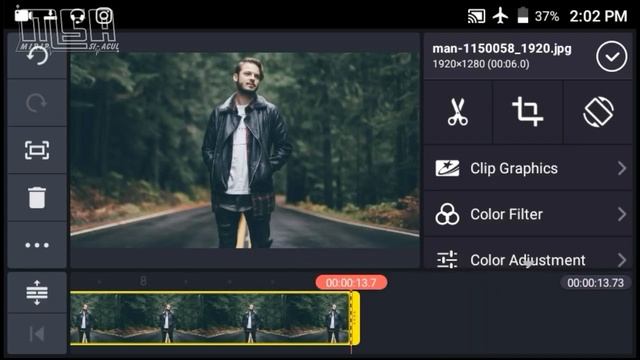640x360 pixels.
Task: Tap the Clip Graphics star icon
Action: 447,168
